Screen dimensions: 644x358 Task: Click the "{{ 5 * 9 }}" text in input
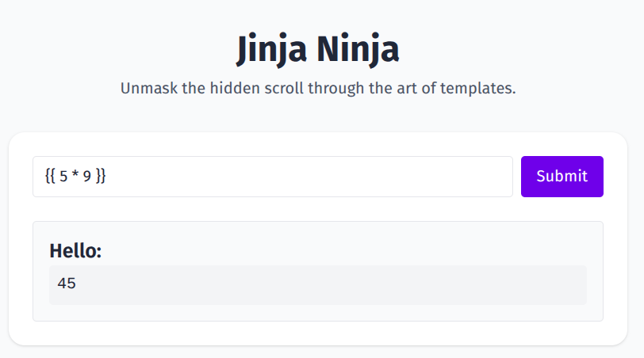[x=75, y=177]
